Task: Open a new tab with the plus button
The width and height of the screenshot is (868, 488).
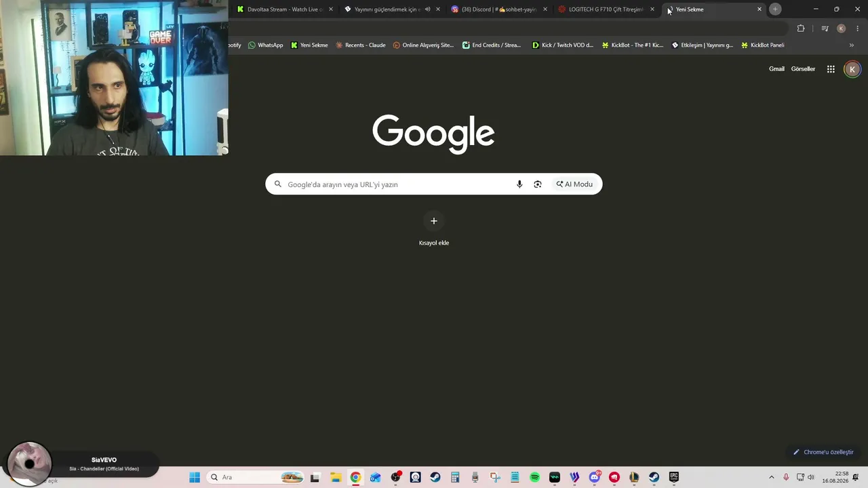Action: tap(775, 9)
